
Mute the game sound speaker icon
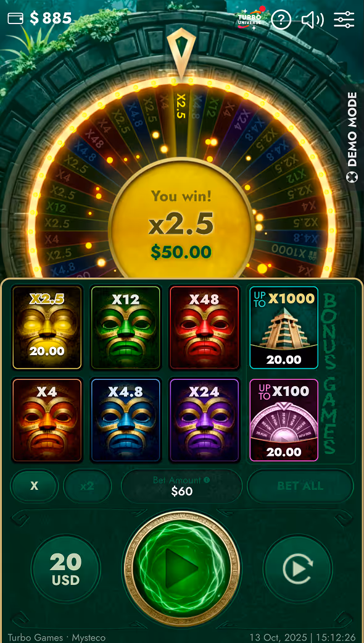point(312,19)
